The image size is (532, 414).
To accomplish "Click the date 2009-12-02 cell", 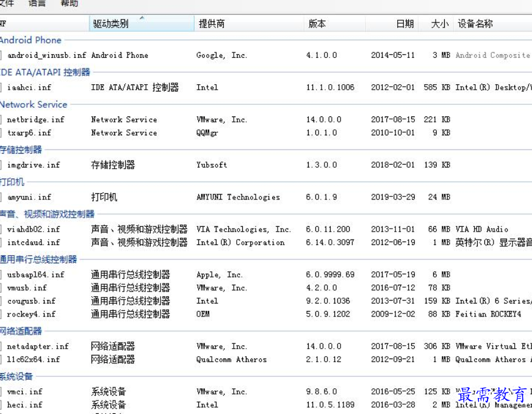I will [x=393, y=315].
